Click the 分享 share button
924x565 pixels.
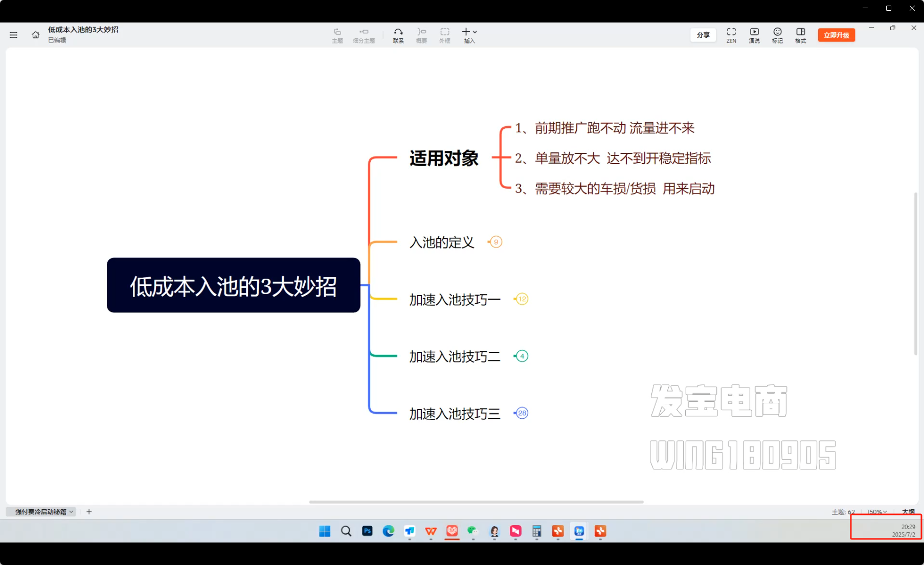point(703,35)
